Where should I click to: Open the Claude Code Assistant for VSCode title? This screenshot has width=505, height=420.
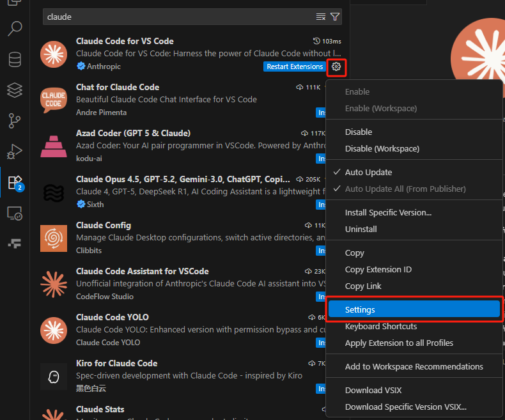coord(143,271)
